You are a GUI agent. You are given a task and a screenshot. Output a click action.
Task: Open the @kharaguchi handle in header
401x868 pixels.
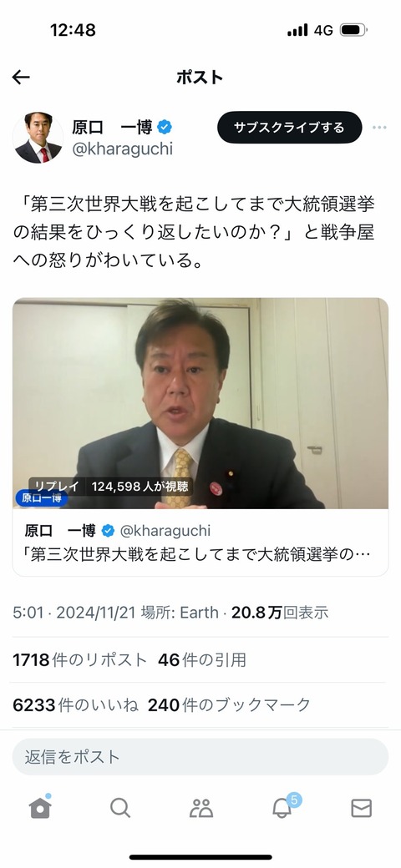click(x=122, y=149)
